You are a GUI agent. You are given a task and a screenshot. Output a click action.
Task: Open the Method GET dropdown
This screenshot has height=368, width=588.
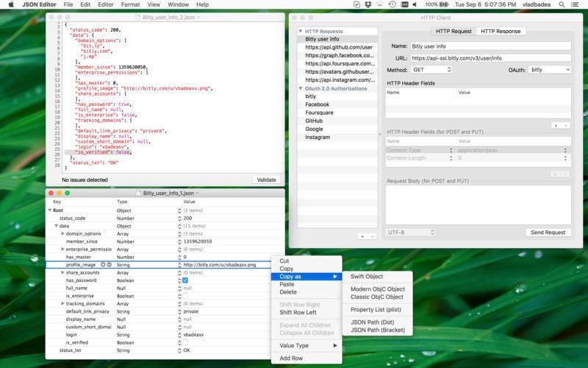pyautogui.click(x=431, y=70)
